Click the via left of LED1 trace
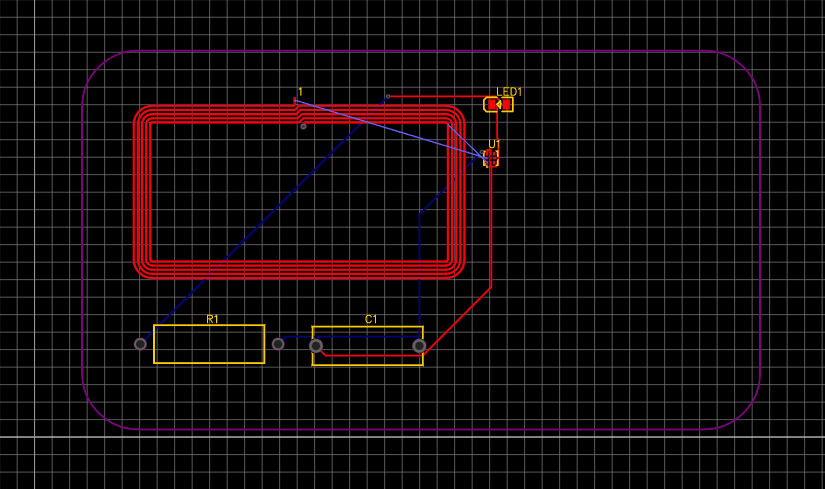This screenshot has width=825, height=489. (x=388, y=97)
